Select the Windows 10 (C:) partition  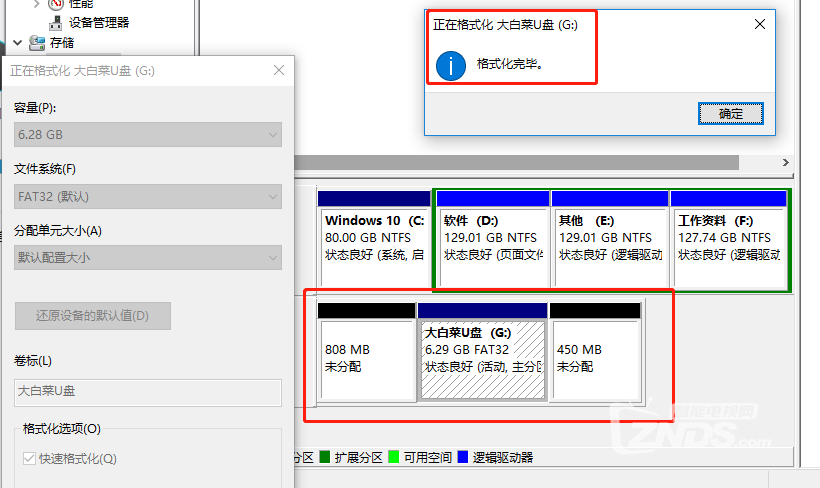coord(374,239)
